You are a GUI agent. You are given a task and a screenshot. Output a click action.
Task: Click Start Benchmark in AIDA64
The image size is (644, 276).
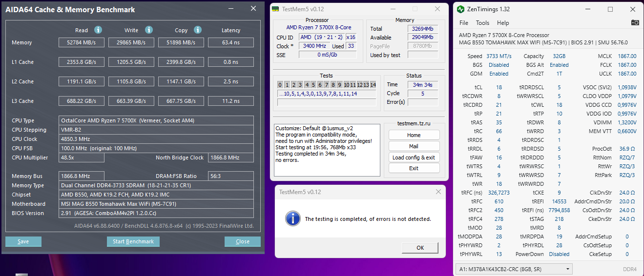pos(133,241)
